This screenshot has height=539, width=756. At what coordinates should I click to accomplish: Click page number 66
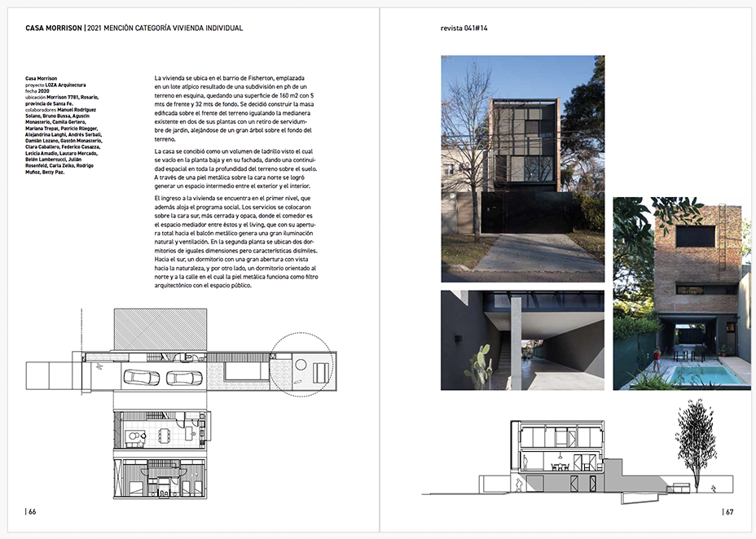[31, 512]
